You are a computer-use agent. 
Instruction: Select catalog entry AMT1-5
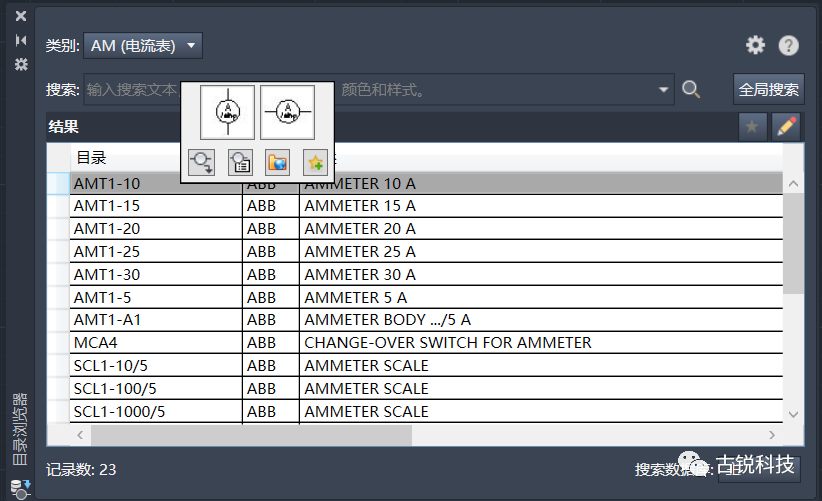(x=102, y=298)
